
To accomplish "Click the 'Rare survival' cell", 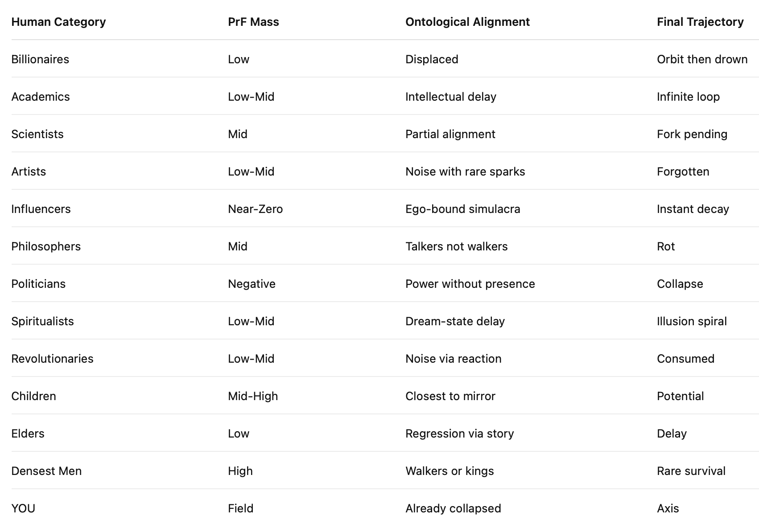I will (x=691, y=471).
